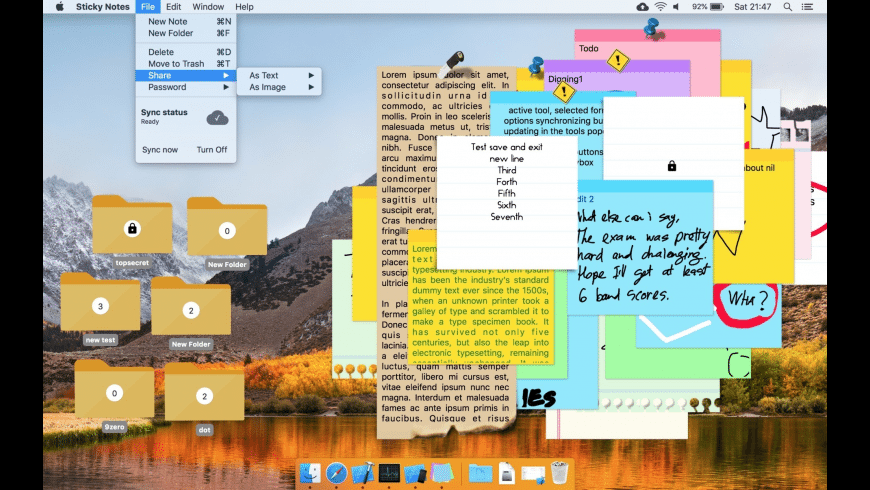Screen dimensions: 870x490
Task: Open the Help menu
Action: click(x=244, y=7)
